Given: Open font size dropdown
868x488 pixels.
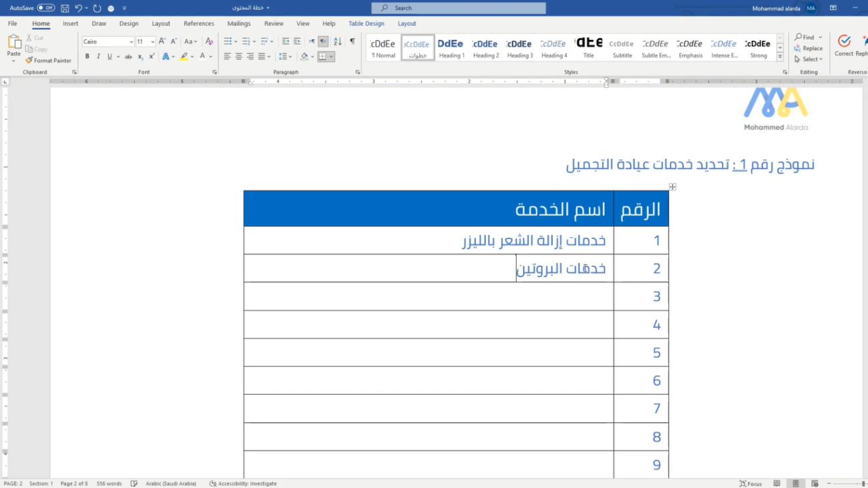Looking at the screenshot, I should 153,41.
